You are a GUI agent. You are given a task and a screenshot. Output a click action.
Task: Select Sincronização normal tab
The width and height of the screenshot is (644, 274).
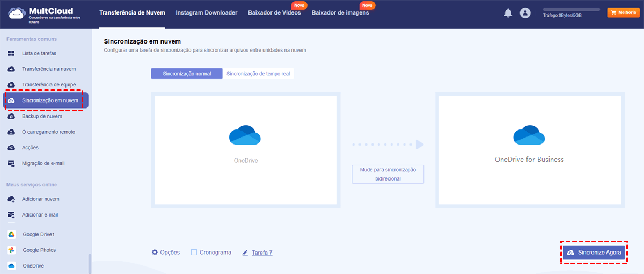click(187, 74)
